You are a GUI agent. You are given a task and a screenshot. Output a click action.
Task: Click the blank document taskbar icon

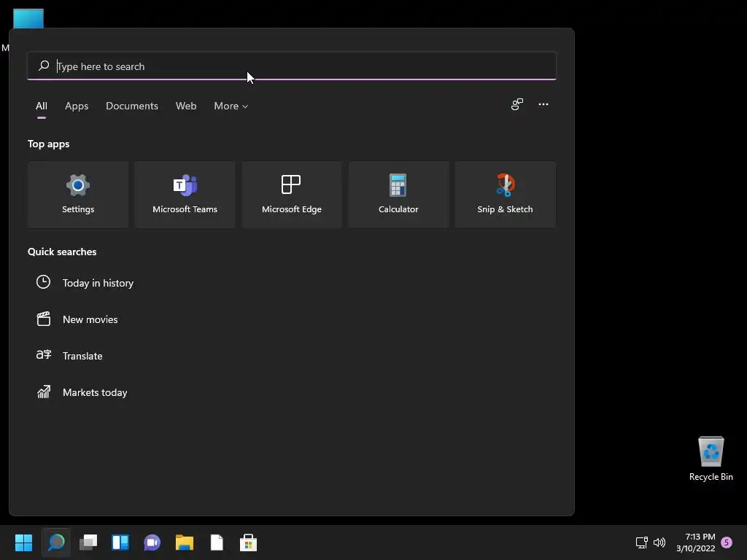[x=217, y=542]
